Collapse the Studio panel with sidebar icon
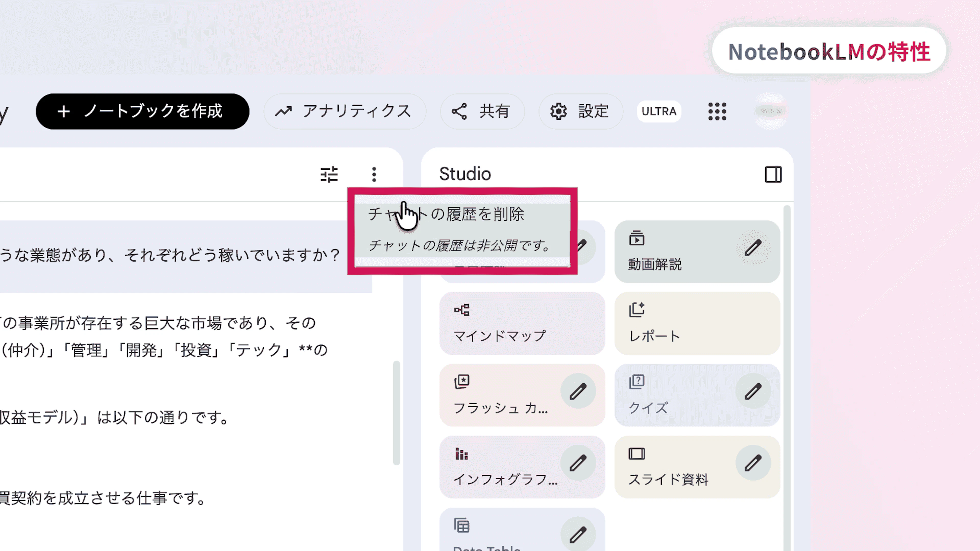This screenshot has height=551, width=980. coord(773,174)
